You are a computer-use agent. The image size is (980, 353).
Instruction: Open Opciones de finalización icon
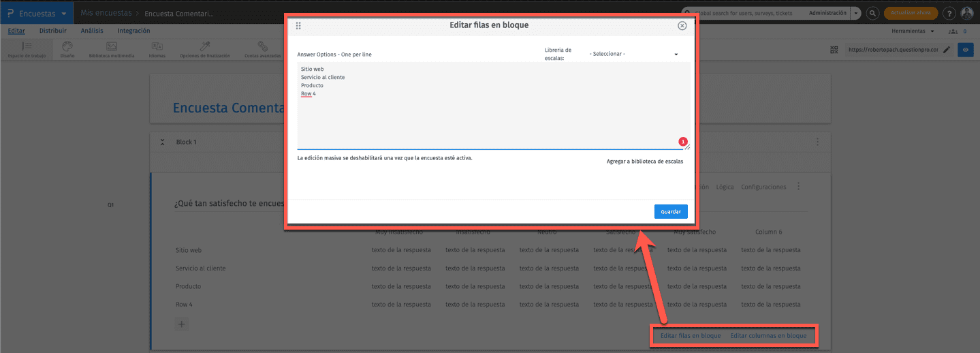(205, 49)
